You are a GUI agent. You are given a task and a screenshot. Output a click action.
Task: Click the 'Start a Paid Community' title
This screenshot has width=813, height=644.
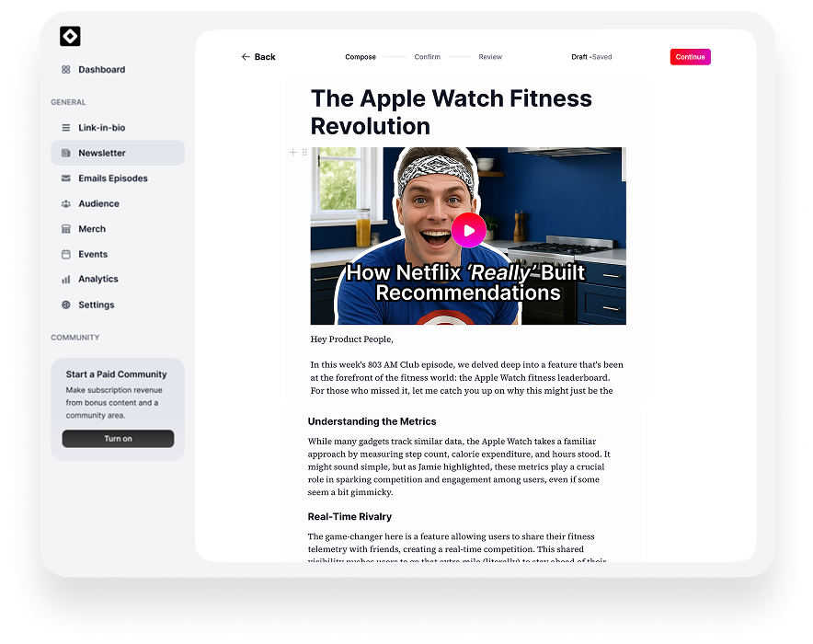click(x=116, y=374)
